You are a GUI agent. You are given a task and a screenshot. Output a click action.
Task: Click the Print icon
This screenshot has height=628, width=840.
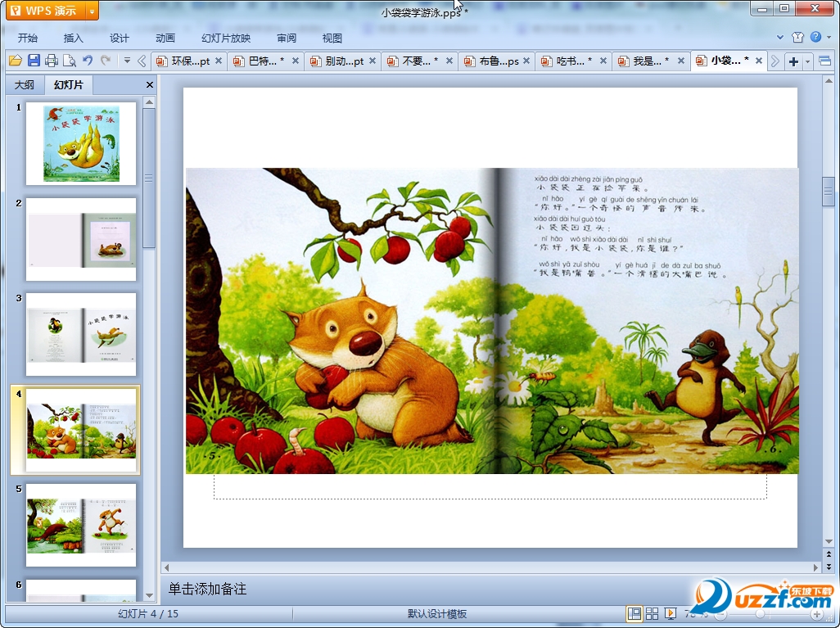pos(52,61)
